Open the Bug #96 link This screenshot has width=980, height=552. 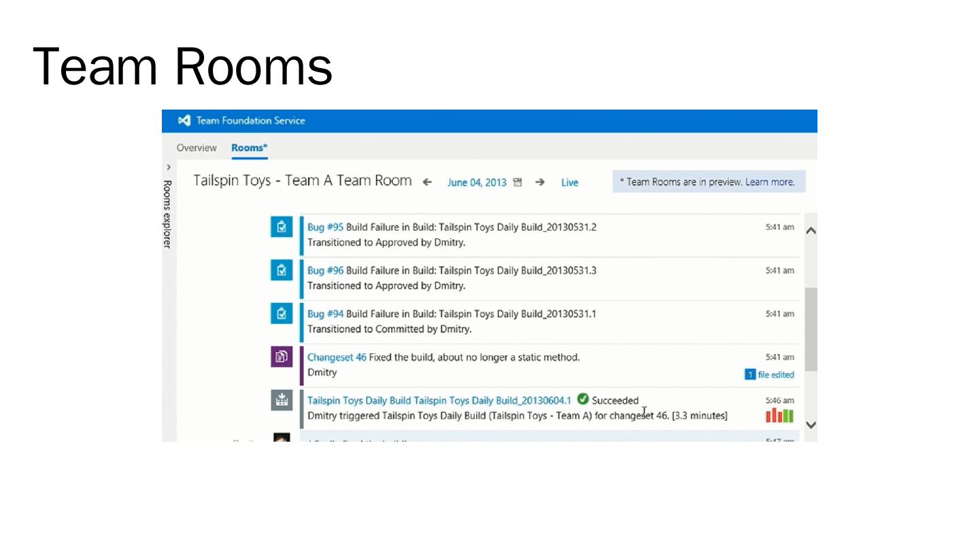[x=325, y=271]
